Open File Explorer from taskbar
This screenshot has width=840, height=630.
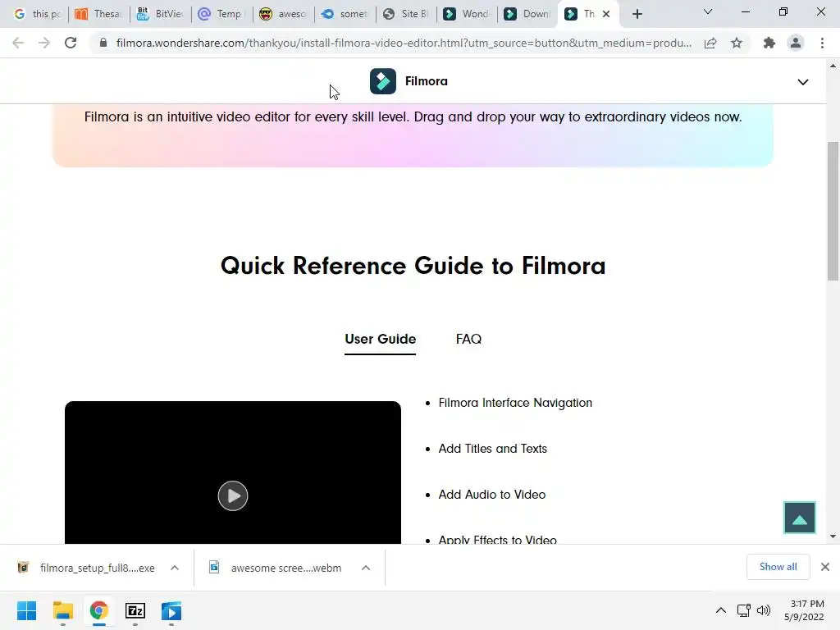click(x=62, y=610)
